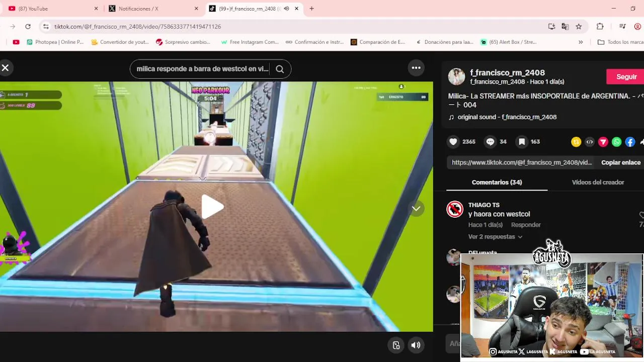Click Copiar enlace button
This screenshot has height=362, width=644.
pos(621,162)
